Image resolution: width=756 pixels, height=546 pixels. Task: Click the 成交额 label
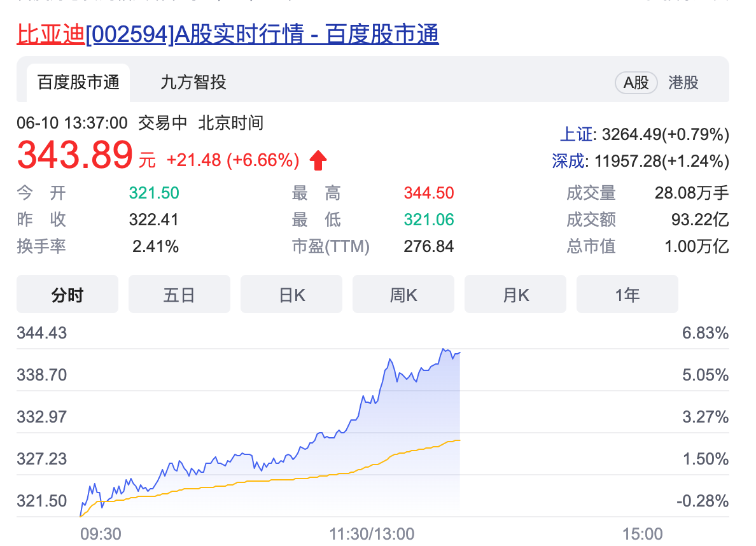(591, 220)
